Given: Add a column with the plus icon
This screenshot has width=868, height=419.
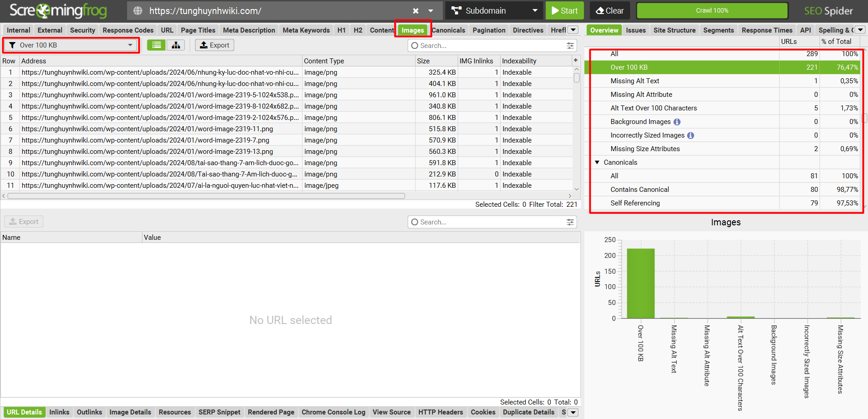Looking at the screenshot, I should coord(576,60).
